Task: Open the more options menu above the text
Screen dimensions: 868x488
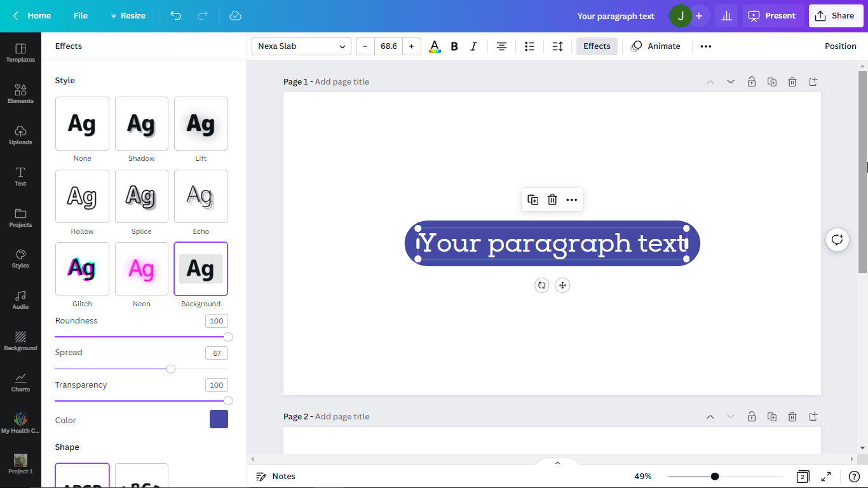Action: [571, 200]
